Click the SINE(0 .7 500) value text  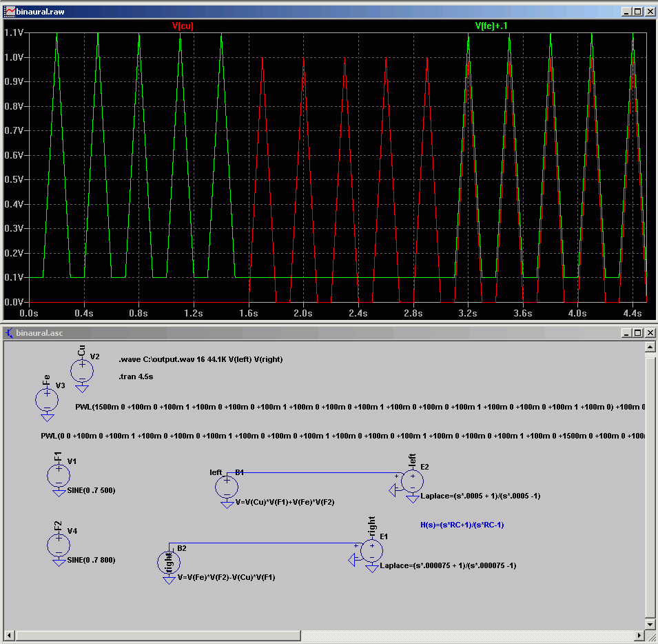coord(92,490)
